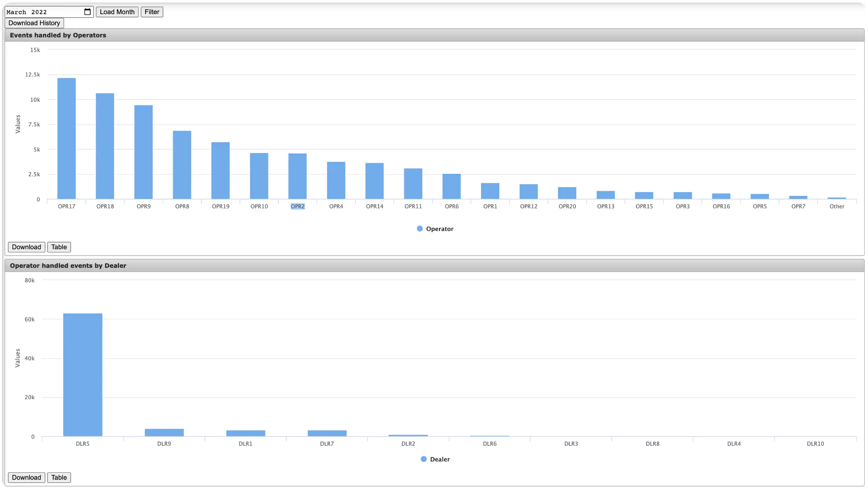Select the OPR10 bar
868x489 pixels.
pyautogui.click(x=259, y=176)
